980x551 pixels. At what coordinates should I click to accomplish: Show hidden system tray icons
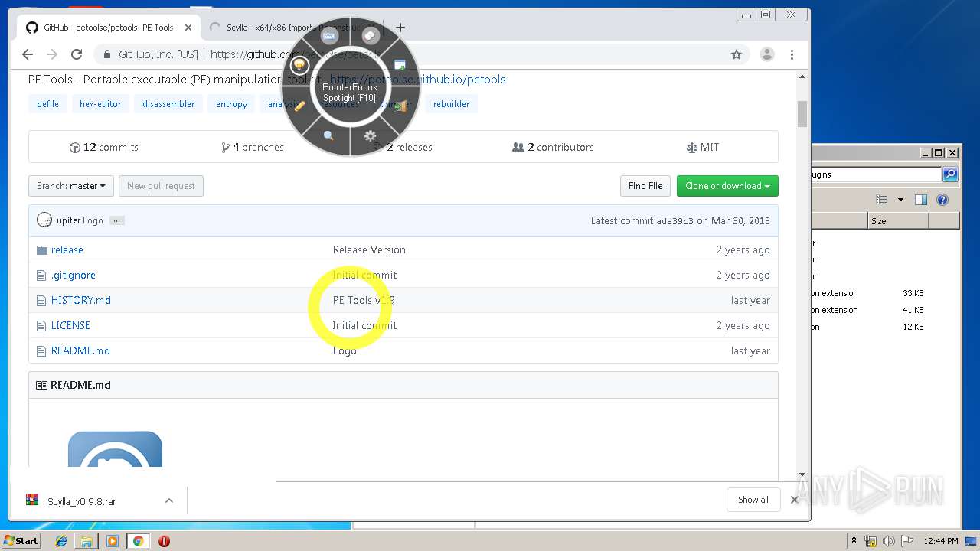point(854,540)
